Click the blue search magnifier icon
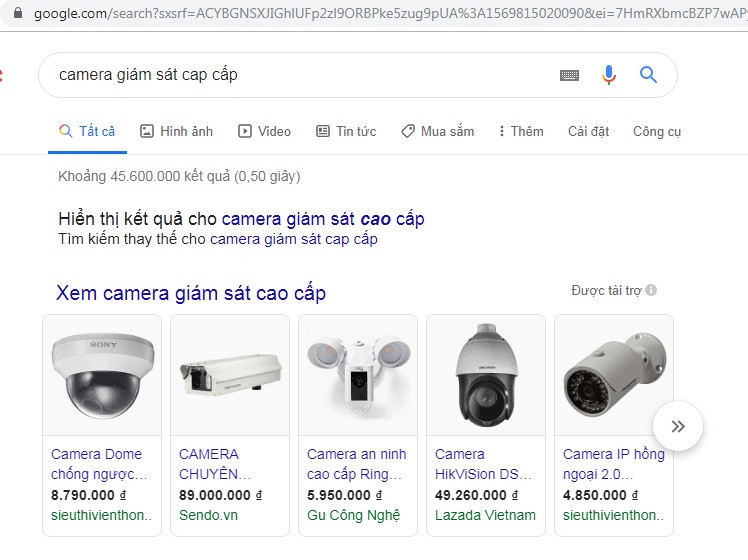The height and width of the screenshot is (560, 748). [648, 75]
